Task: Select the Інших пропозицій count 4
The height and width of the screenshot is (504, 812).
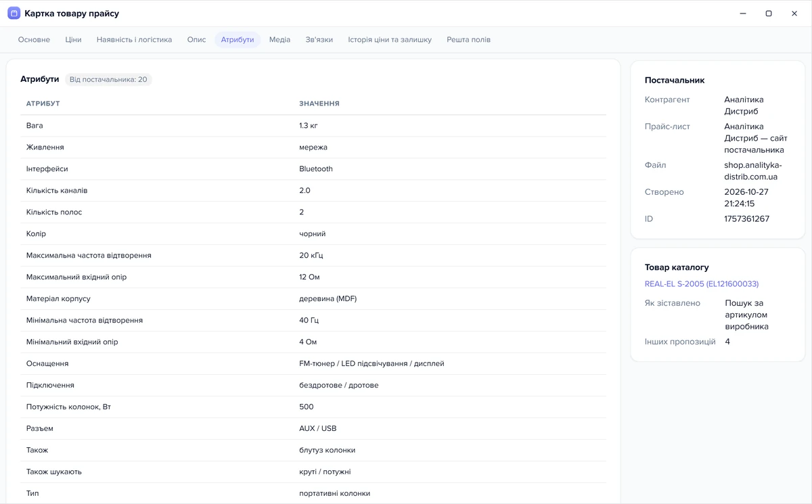Action: click(x=727, y=342)
